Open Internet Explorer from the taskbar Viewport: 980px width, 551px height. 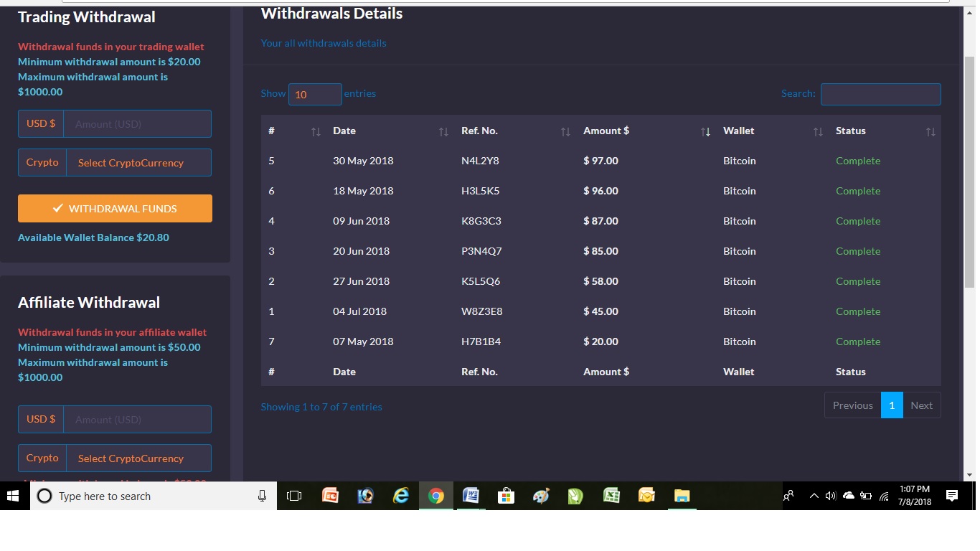[x=401, y=496]
